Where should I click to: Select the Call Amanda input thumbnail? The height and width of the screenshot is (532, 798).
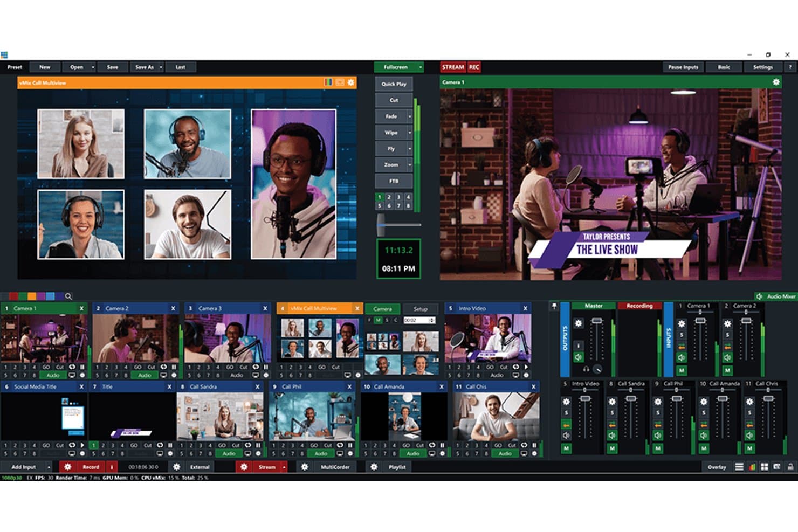403,417
